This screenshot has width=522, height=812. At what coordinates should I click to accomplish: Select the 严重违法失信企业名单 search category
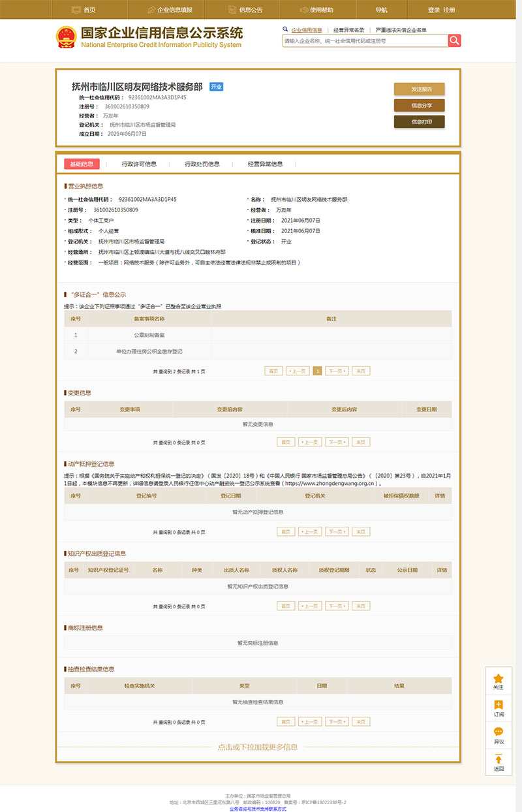[x=401, y=30]
